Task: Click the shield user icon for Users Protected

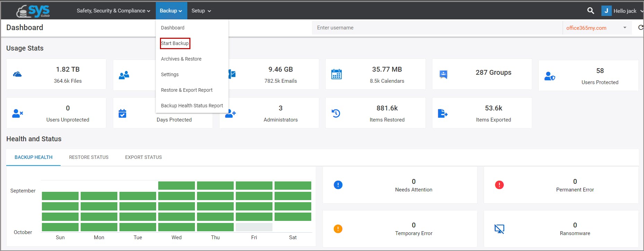Action: [x=549, y=76]
